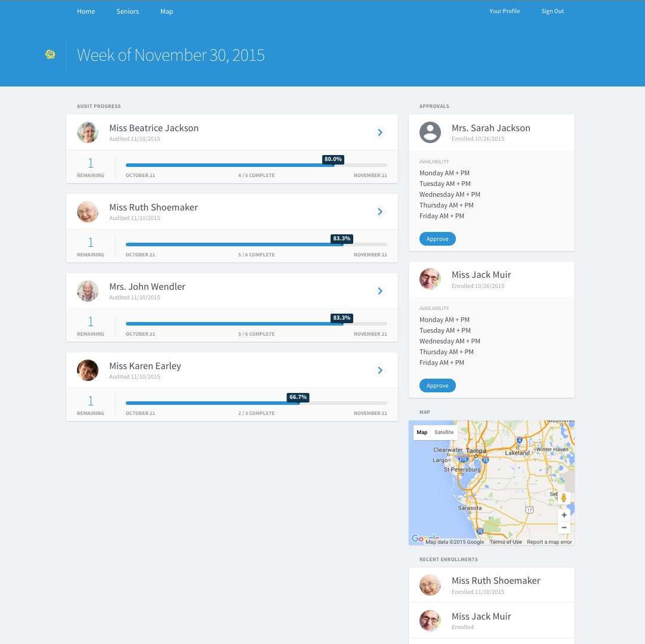The height and width of the screenshot is (644, 645).
Task: Click the yellow rose logo icon
Action: click(51, 55)
